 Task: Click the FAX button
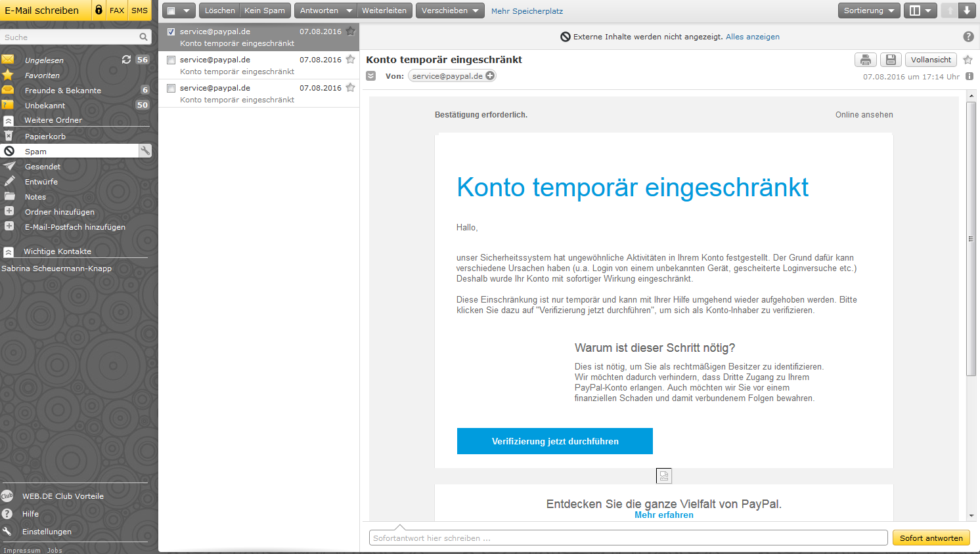click(x=117, y=10)
